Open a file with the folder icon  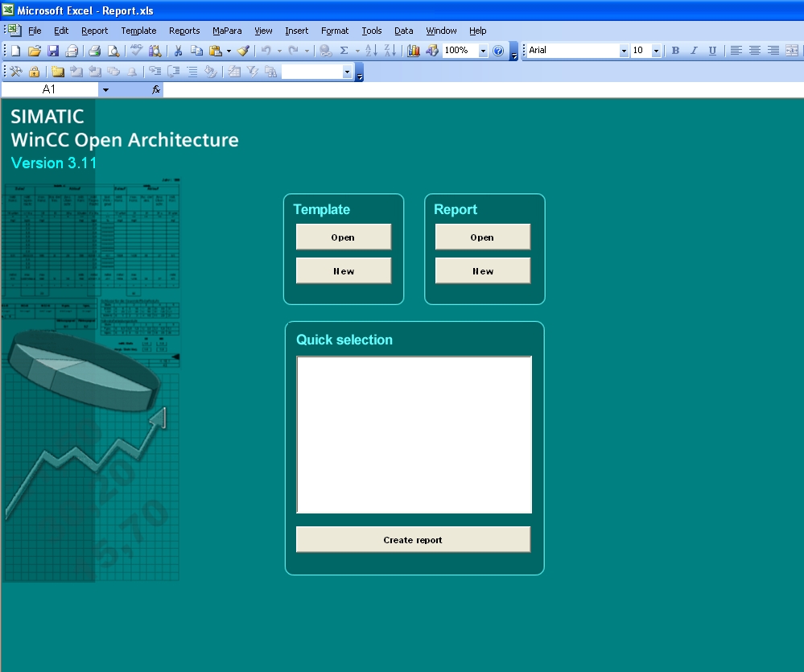(x=35, y=50)
